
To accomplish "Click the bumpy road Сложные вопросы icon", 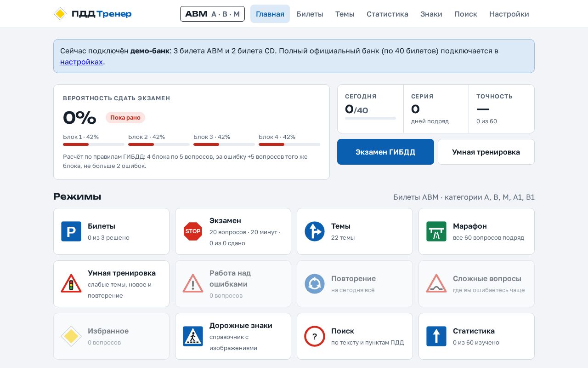I will [x=436, y=284].
